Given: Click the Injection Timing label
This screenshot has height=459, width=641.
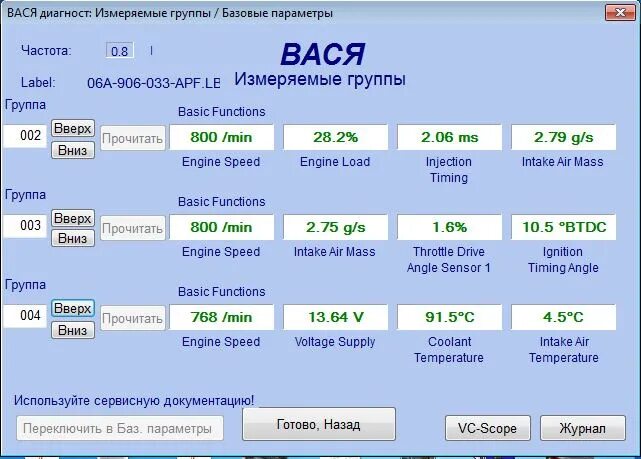Looking at the screenshot, I should coord(449,170).
